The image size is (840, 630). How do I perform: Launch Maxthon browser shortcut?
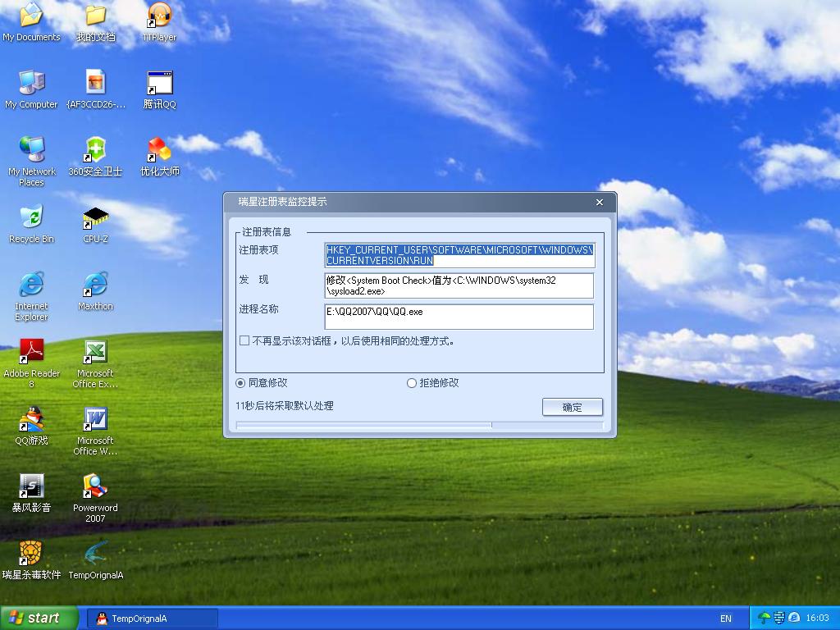click(95, 291)
